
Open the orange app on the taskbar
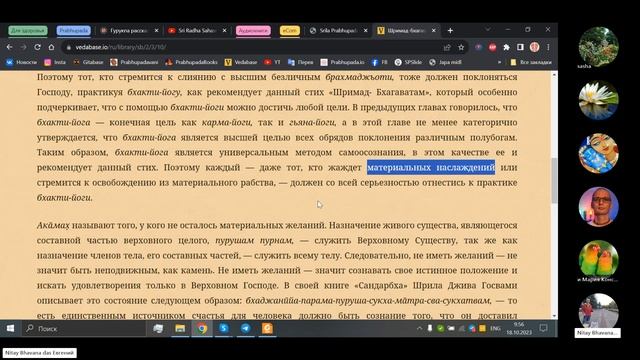click(x=267, y=328)
